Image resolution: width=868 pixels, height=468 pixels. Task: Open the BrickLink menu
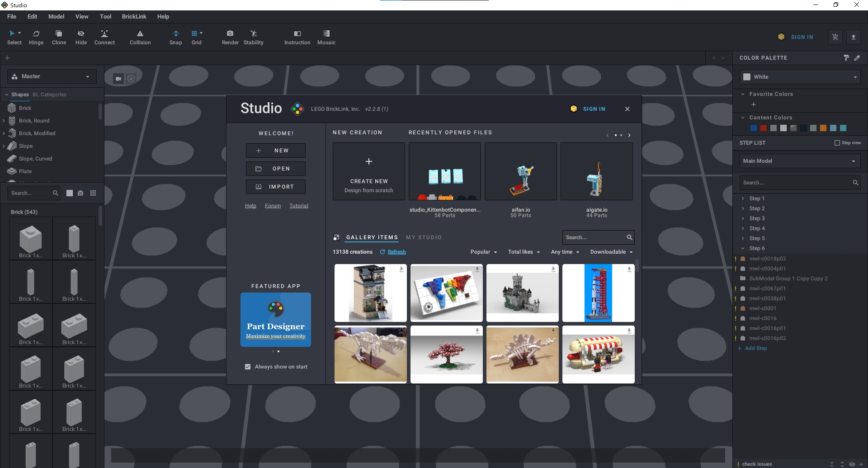pyautogui.click(x=134, y=17)
